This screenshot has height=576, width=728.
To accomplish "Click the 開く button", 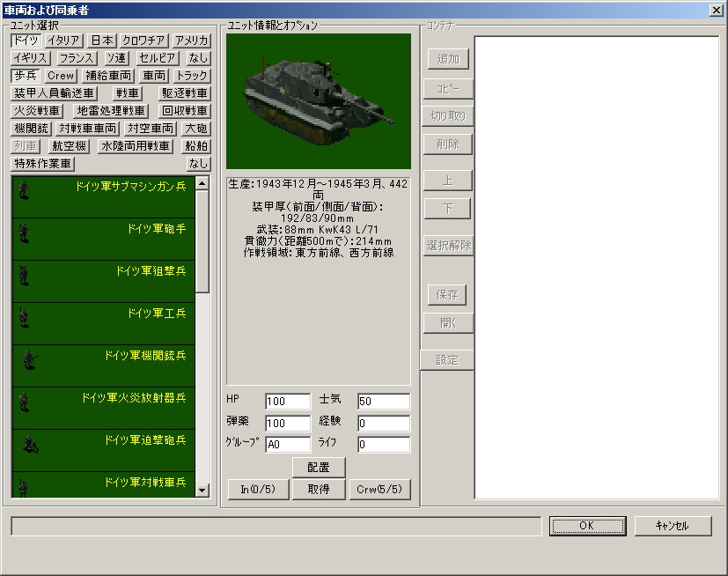I will [x=448, y=323].
